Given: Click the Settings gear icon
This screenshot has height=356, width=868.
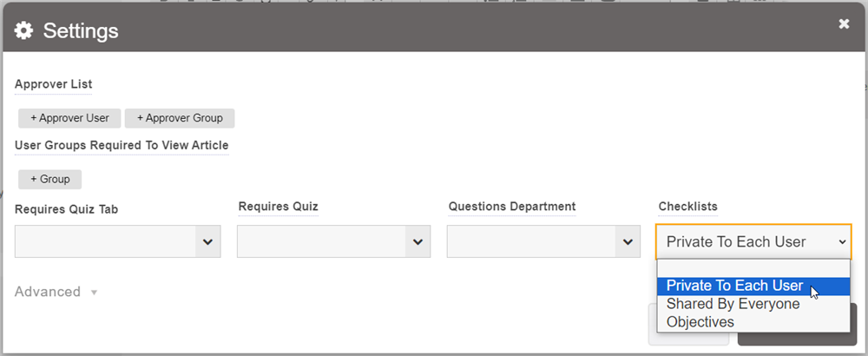Looking at the screenshot, I should click(x=24, y=31).
